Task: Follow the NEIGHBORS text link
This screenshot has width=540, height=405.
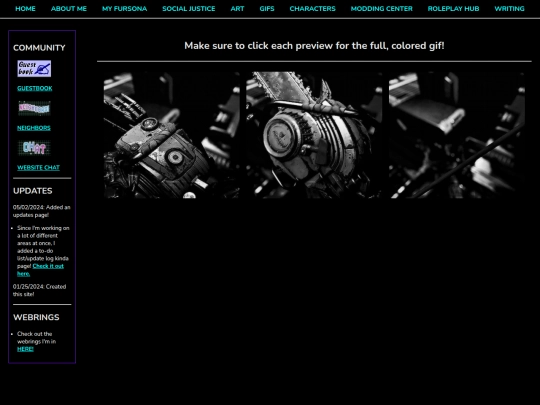Action: tap(34, 128)
